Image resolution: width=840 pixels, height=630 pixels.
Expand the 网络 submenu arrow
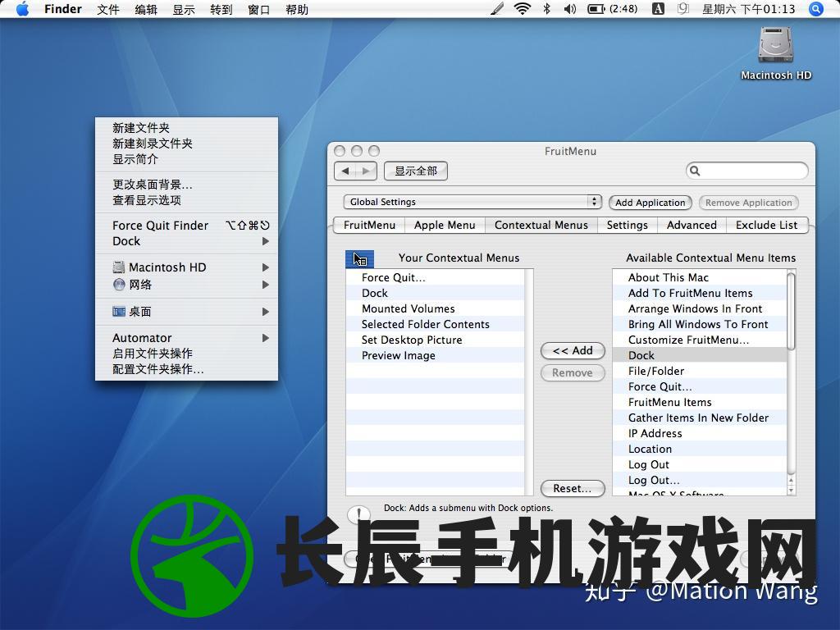tap(265, 285)
